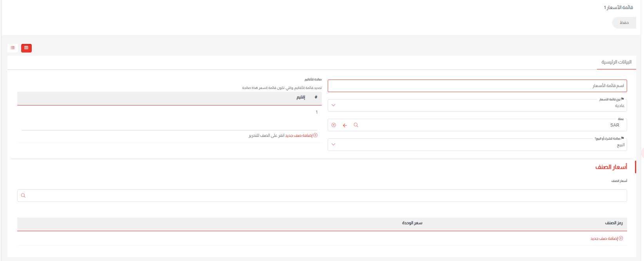The image size is (644, 261).
Task: Click magnifier icon in item prices search bar
Action: 23,195
